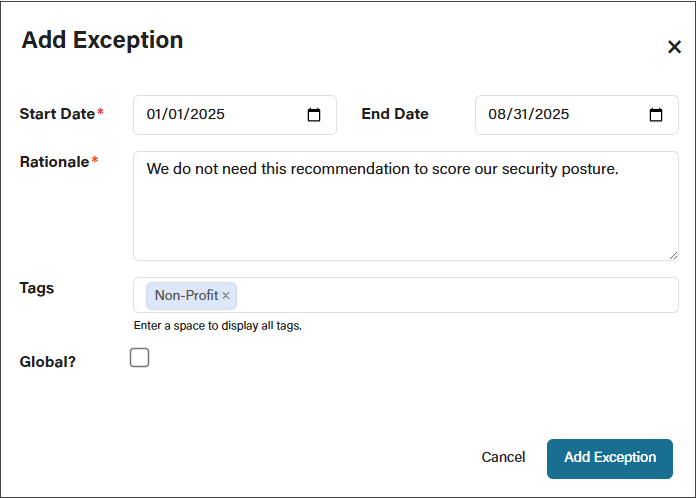Enable the Global checkbox
This screenshot has width=696, height=498.
(139, 358)
